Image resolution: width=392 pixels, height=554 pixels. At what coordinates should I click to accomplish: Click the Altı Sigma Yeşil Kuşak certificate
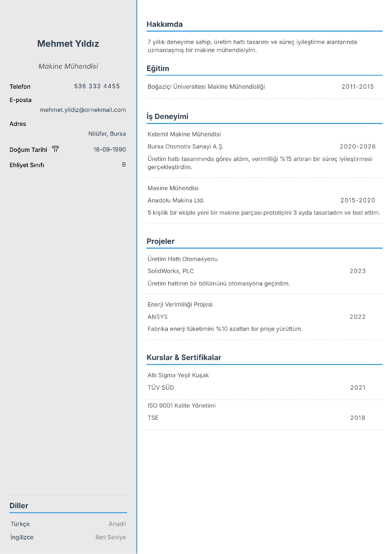coord(178,375)
